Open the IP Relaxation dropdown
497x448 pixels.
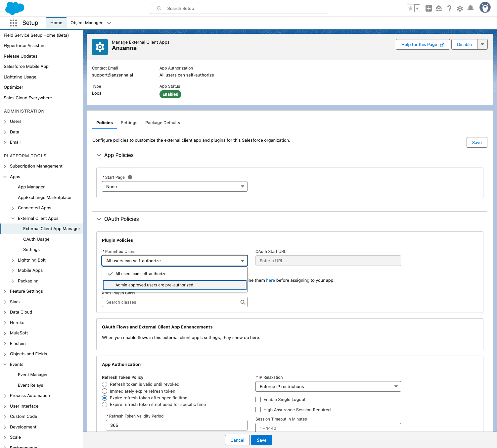pos(328,386)
